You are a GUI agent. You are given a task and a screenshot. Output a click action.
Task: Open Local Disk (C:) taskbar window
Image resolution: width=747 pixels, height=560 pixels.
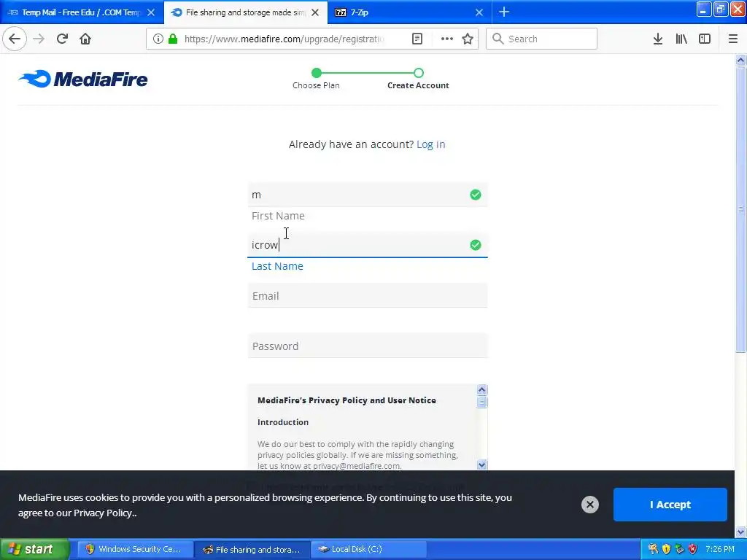point(369,549)
